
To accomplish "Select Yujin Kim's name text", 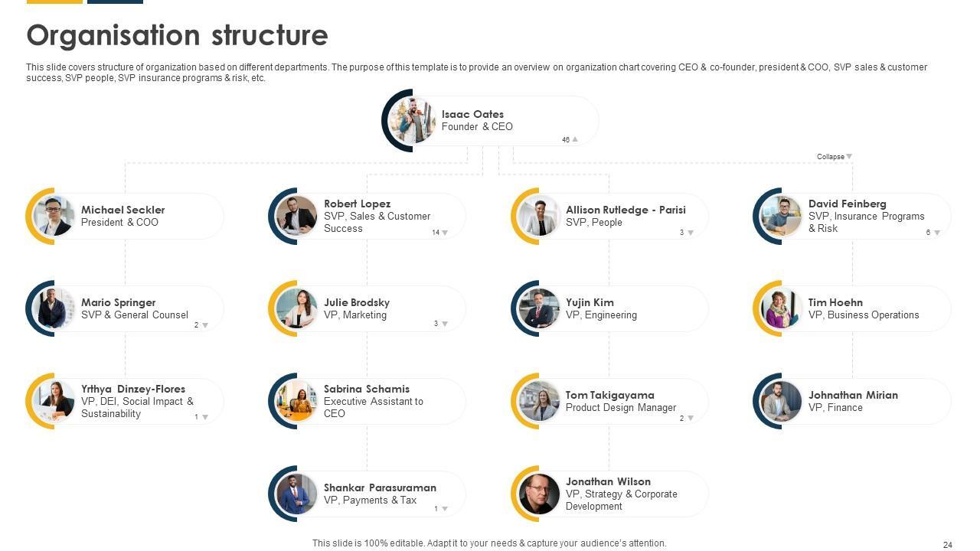I will tap(590, 302).
